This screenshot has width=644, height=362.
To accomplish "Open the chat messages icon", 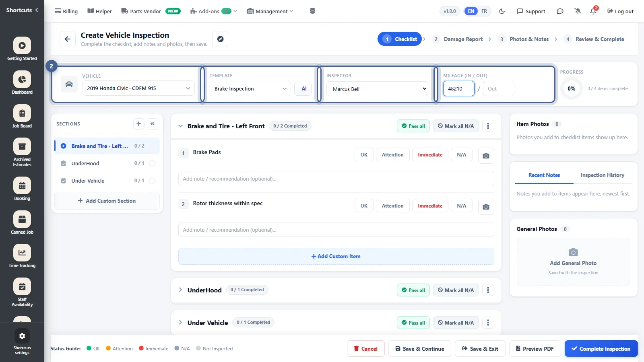I will click(x=560, y=11).
